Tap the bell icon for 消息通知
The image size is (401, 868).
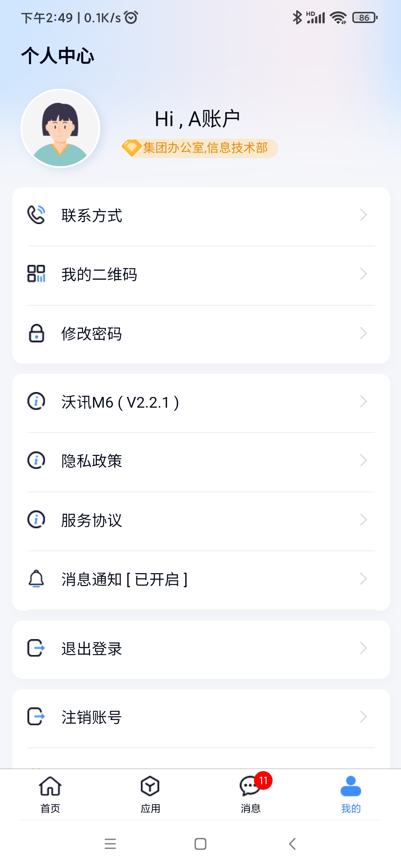(x=36, y=579)
